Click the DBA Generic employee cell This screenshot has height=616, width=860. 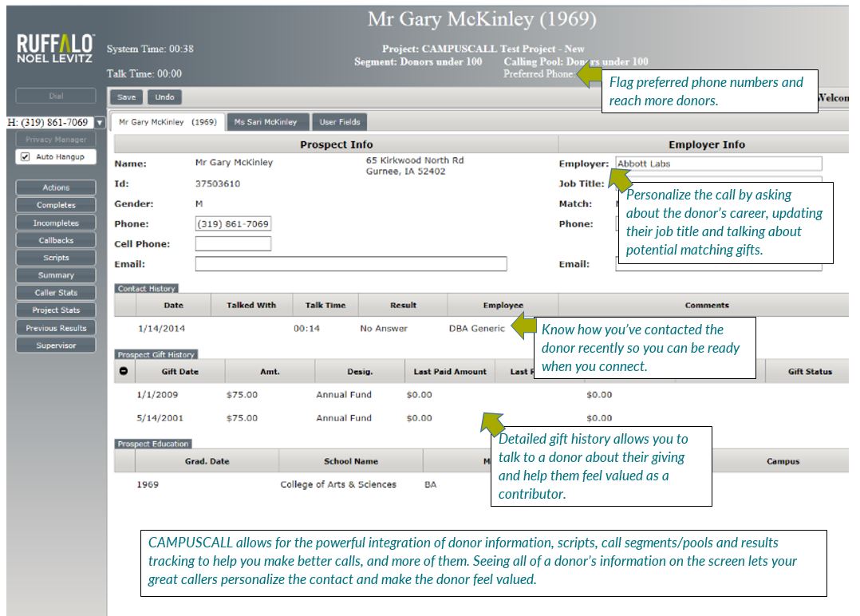pyautogui.click(x=476, y=329)
